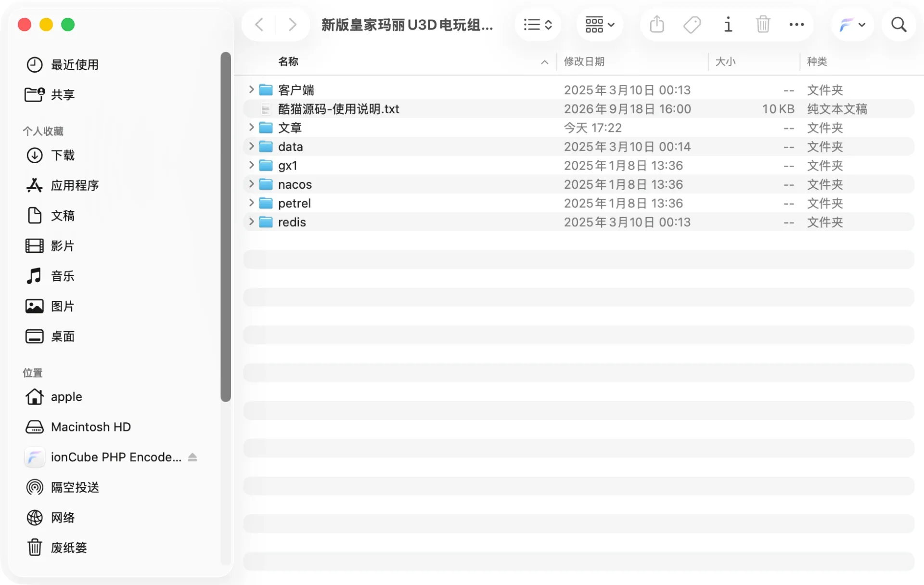Open the group-by options dropdown
This screenshot has width=924, height=585.
(x=600, y=25)
